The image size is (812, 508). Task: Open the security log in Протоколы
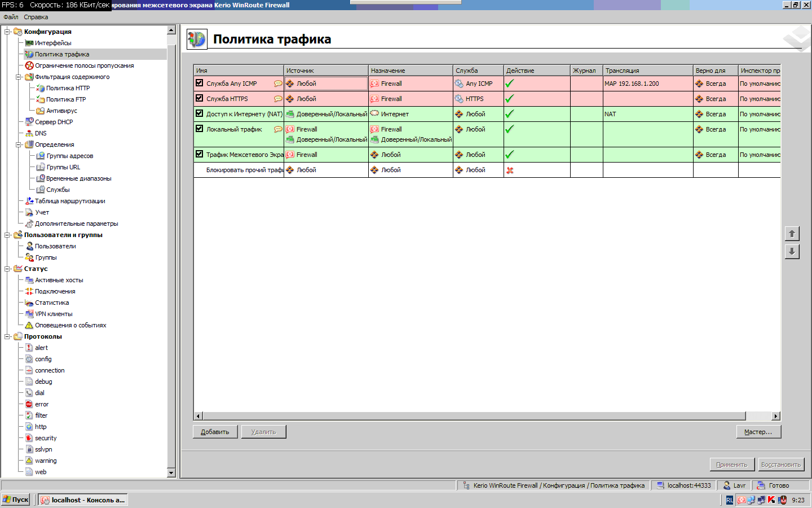(x=46, y=438)
